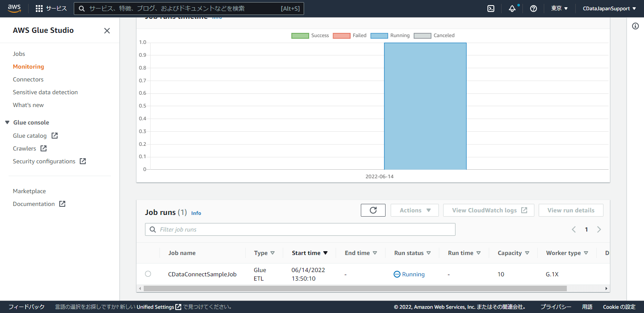Open the Actions dropdown
The image size is (644, 313).
point(415,210)
